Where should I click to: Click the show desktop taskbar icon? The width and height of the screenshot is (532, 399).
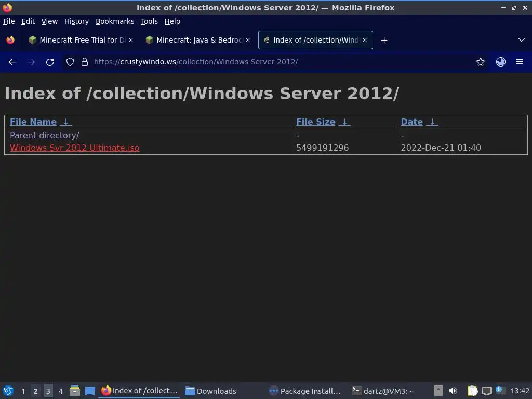89,391
